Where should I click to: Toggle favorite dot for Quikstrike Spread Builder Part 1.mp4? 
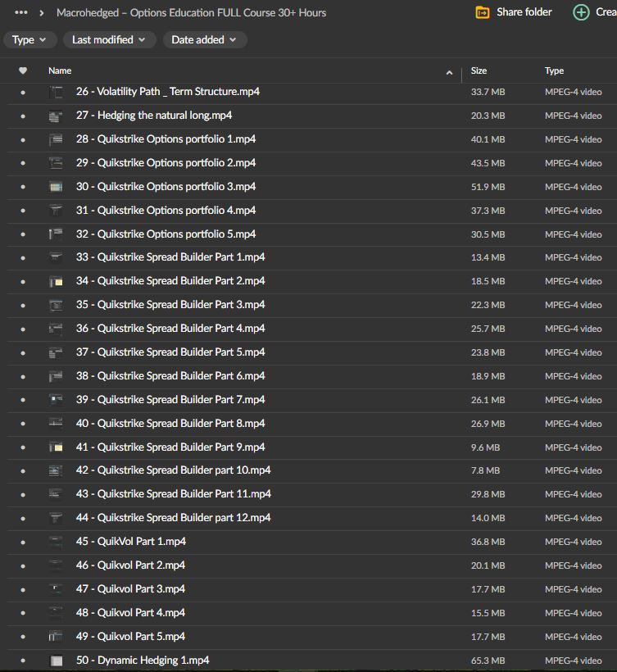[x=23, y=258]
